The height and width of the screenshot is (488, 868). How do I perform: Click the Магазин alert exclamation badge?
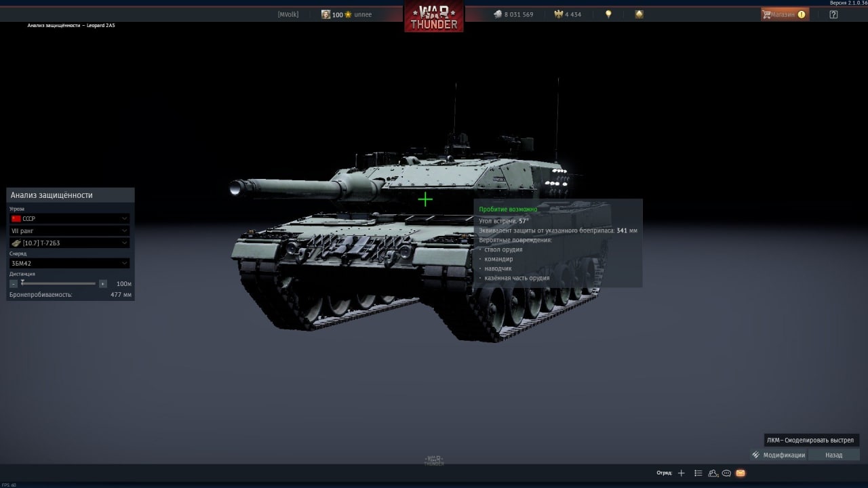tap(802, 14)
